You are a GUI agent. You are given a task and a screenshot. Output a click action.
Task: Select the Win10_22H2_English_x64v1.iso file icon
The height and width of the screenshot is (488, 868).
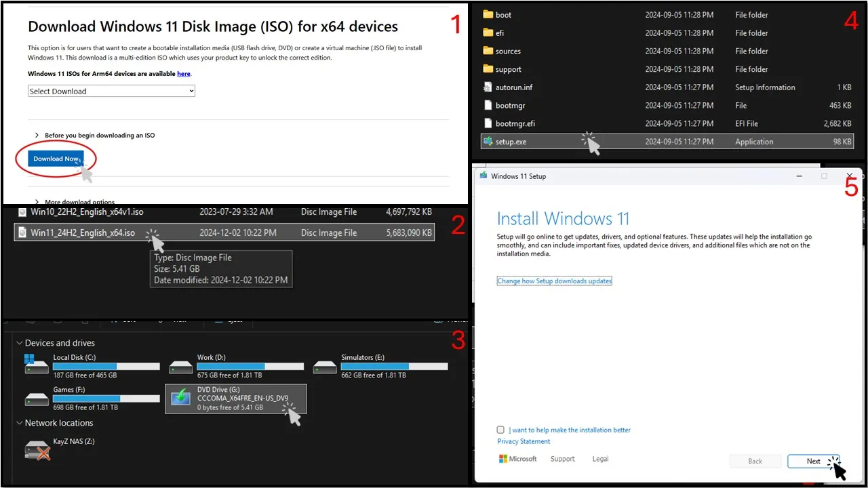pyautogui.click(x=22, y=212)
